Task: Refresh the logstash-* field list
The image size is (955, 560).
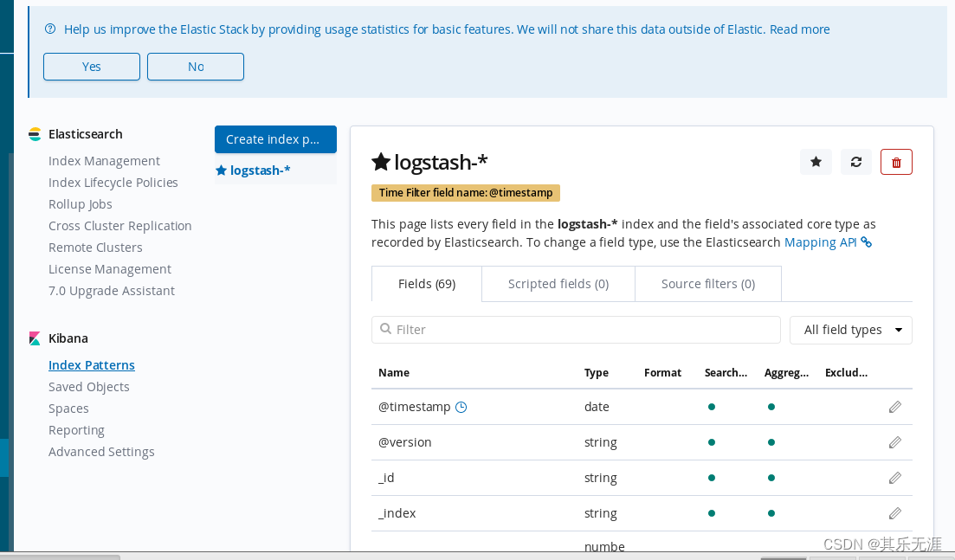Action: pos(855,162)
